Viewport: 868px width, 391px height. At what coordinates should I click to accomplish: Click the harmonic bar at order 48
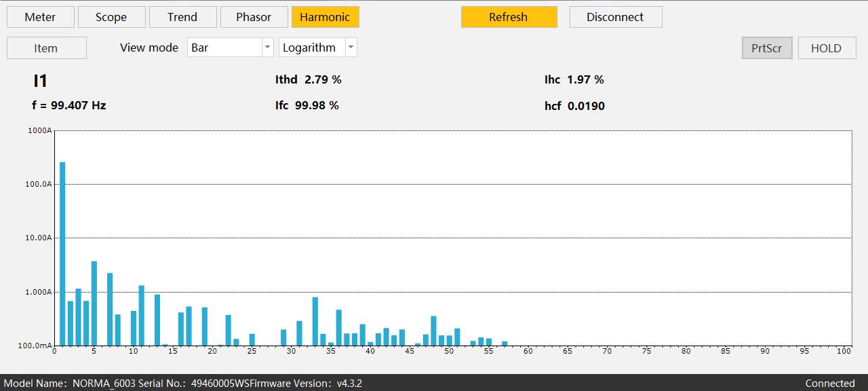(x=433, y=331)
